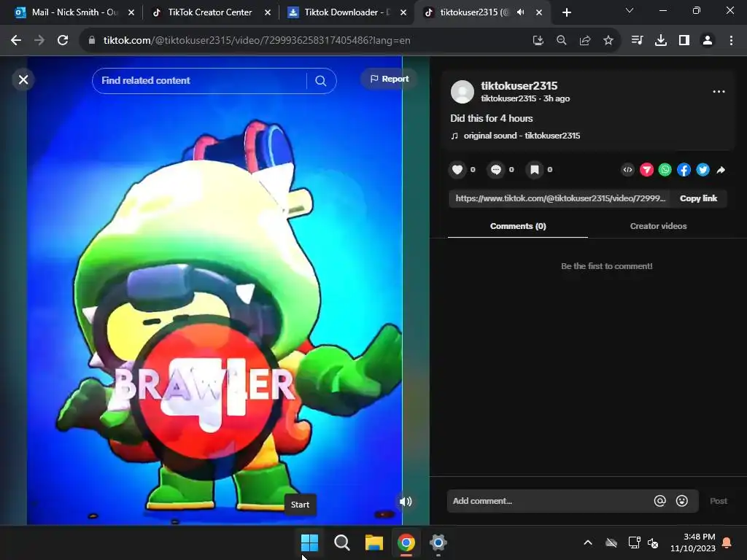Open tiktokuser2315 username link
The image size is (747, 560).
tap(519, 86)
